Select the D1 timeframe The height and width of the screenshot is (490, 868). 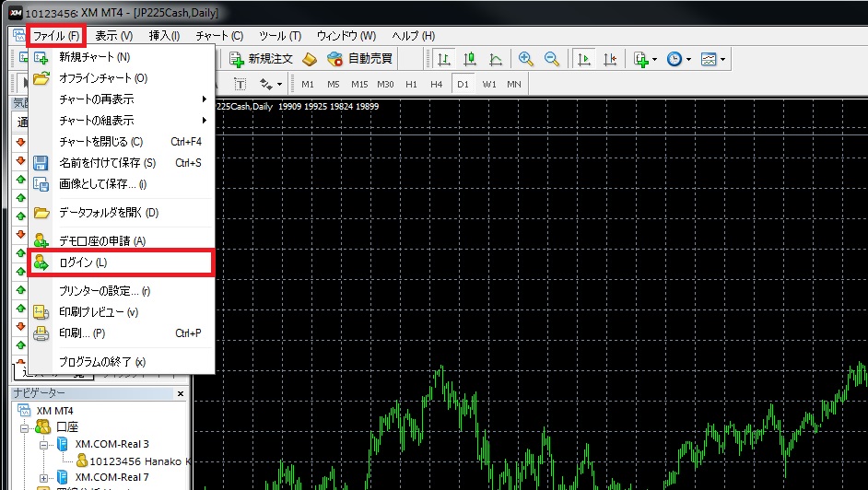coord(463,84)
